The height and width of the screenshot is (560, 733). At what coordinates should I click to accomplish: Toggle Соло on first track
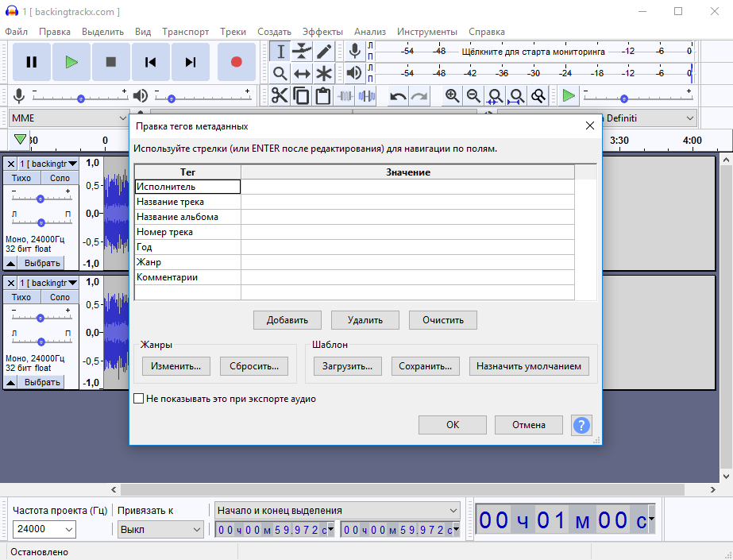tap(60, 178)
